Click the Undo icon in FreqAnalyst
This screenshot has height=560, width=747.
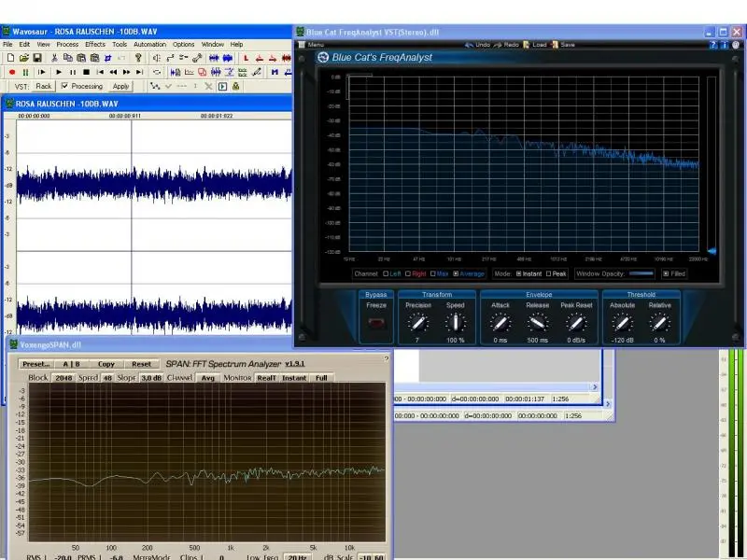click(477, 44)
